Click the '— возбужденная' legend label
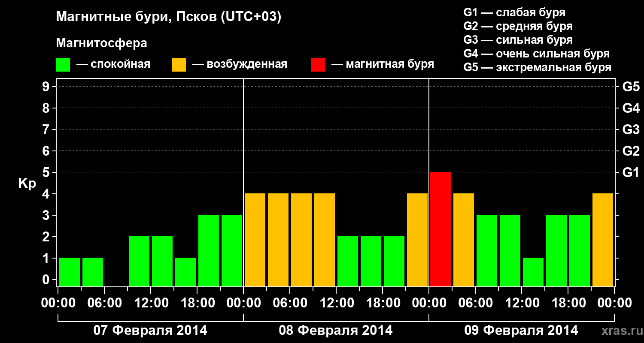 point(240,65)
